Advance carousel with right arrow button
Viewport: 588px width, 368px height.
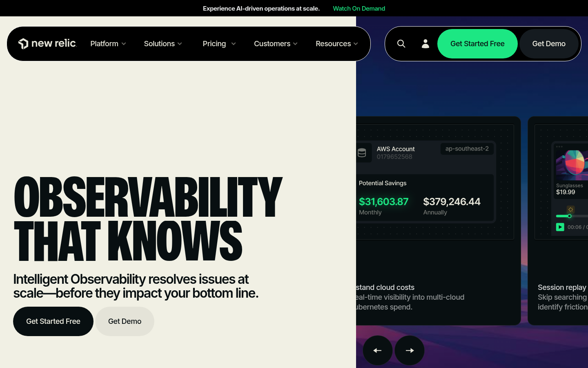click(x=410, y=350)
